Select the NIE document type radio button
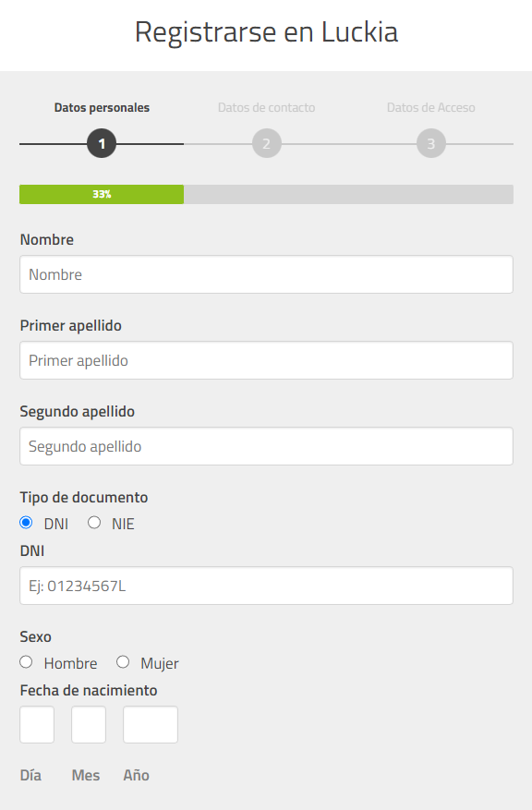532x810 pixels. click(93, 522)
